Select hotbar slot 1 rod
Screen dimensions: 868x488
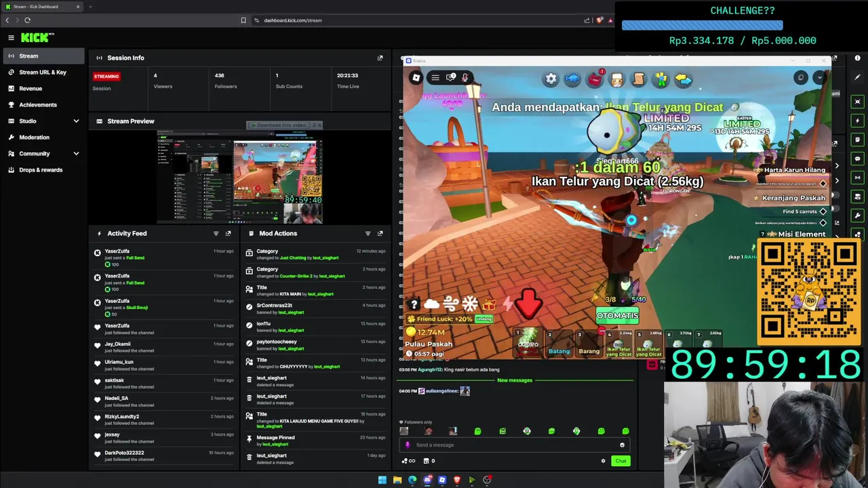coord(528,344)
